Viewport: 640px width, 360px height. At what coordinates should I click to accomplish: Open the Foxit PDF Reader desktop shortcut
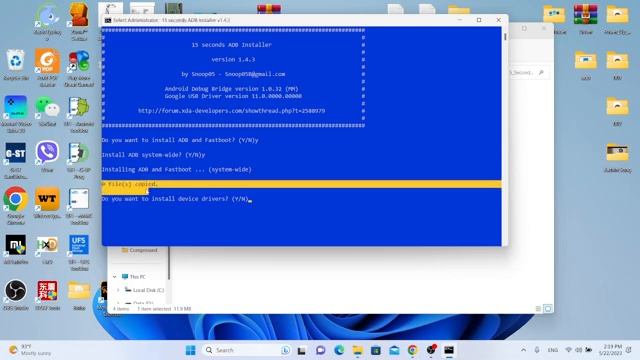tap(47, 67)
